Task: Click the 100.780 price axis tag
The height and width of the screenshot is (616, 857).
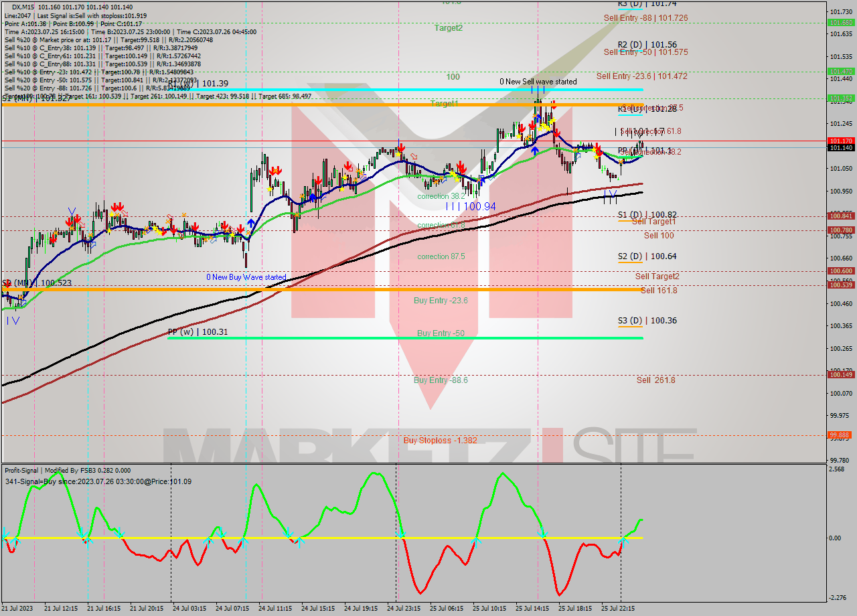Action: click(x=841, y=230)
